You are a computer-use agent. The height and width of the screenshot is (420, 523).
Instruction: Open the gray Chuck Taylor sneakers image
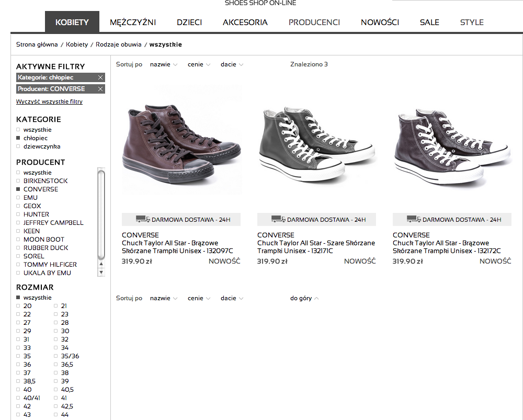tap(316, 144)
